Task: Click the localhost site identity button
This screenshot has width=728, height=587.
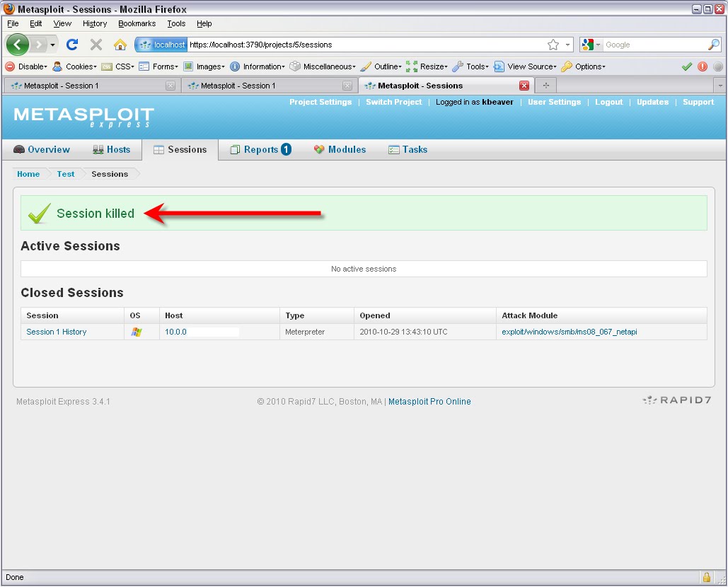Action: 161,45
